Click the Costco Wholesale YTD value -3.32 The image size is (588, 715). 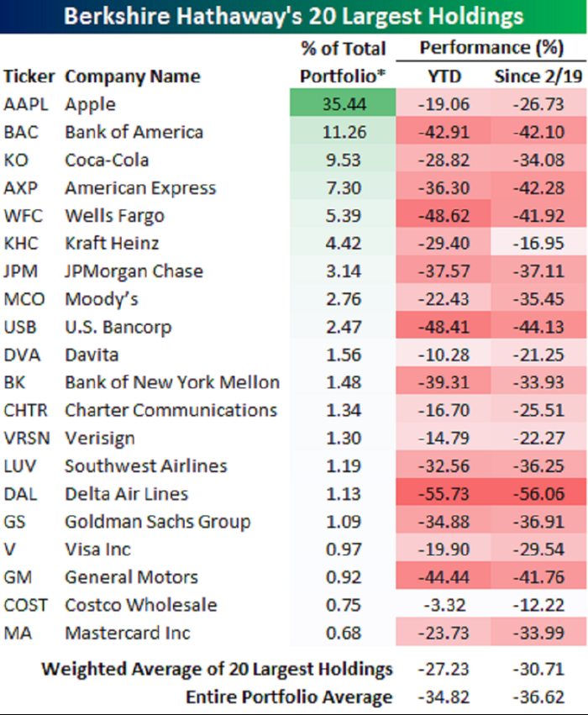click(444, 605)
